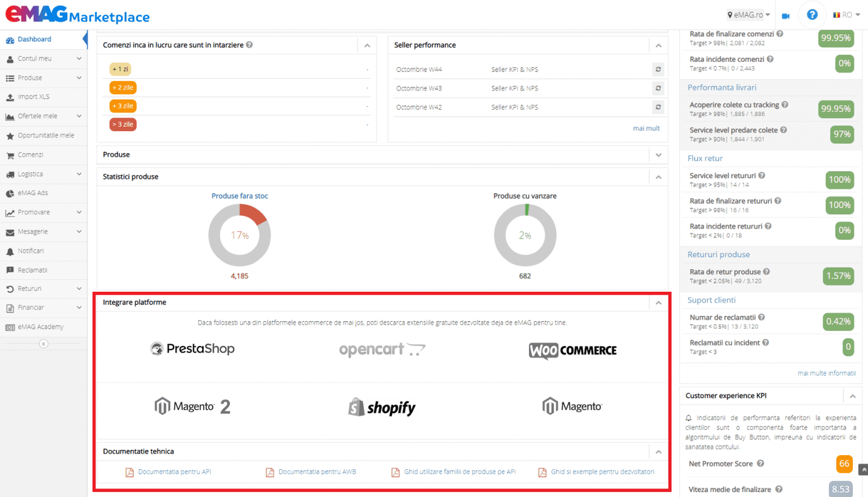Screen dimensions: 868x497
Task: Refresh the Octombrie W44 seller KPI row
Action: pos(658,69)
